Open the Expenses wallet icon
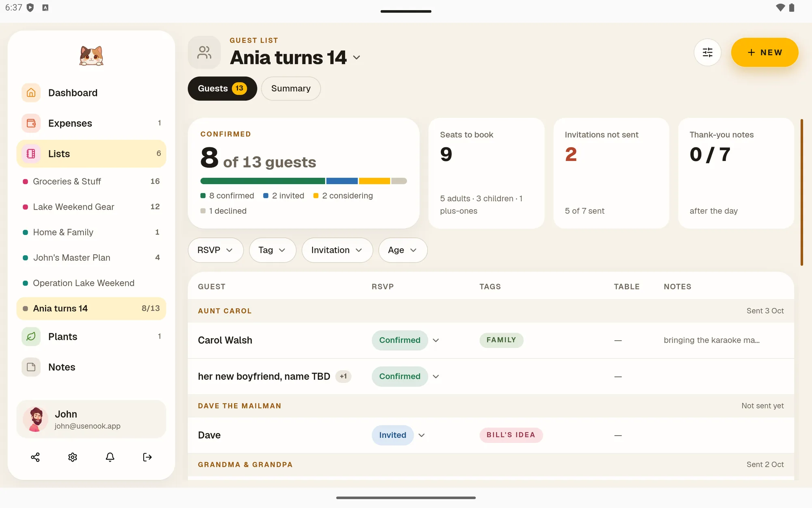Screen dimensions: 812x508 pos(31,123)
